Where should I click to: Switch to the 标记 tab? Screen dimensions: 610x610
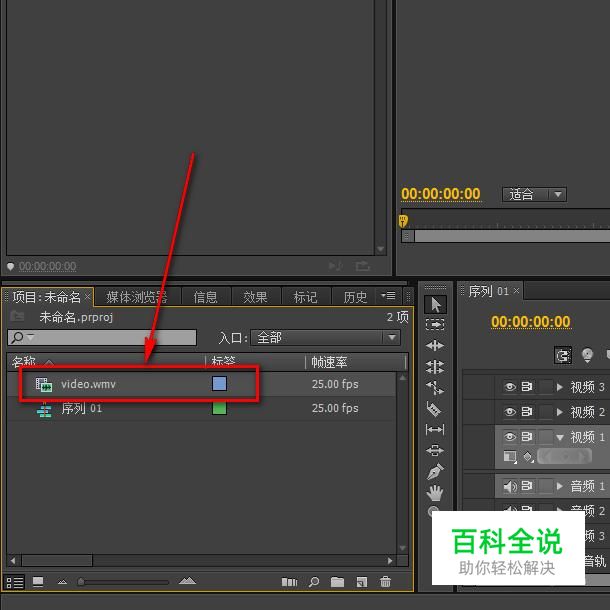point(305,297)
